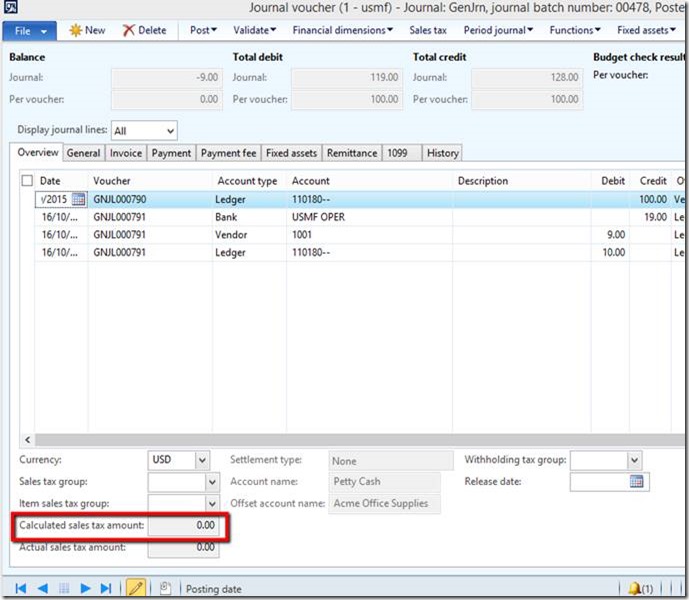
Task: Open the Validate dropdown menu
Action: (x=255, y=30)
